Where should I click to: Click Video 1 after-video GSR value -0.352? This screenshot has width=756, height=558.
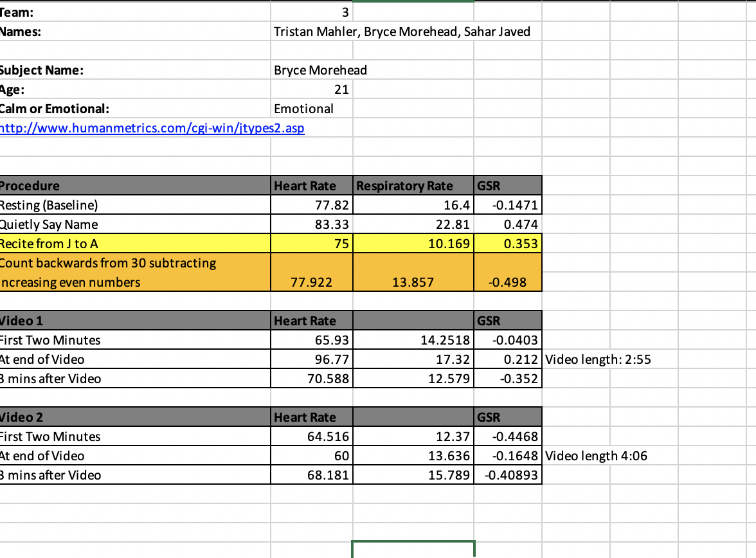508,379
